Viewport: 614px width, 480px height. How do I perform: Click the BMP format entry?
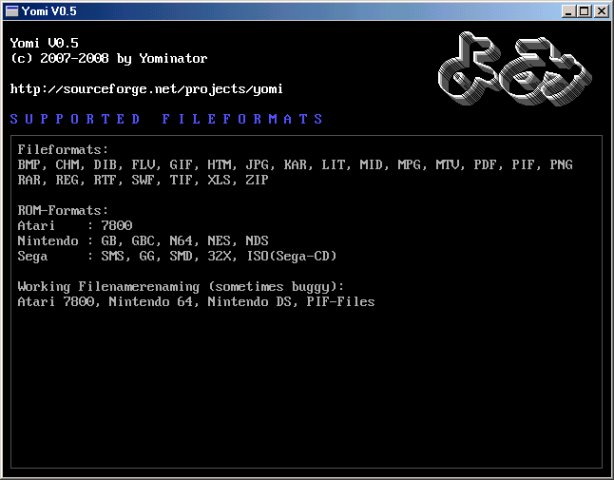pos(29,165)
